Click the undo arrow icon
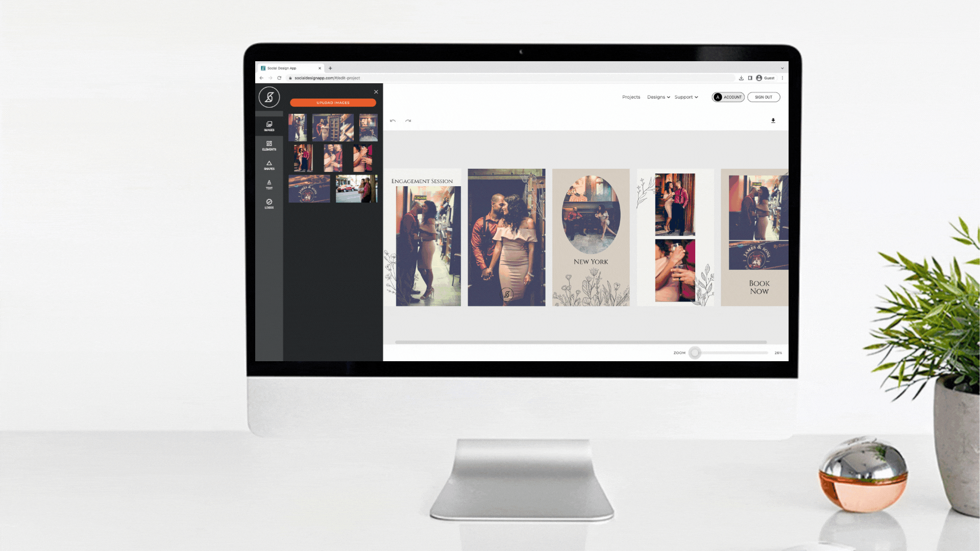This screenshot has width=980, height=551. click(x=393, y=120)
